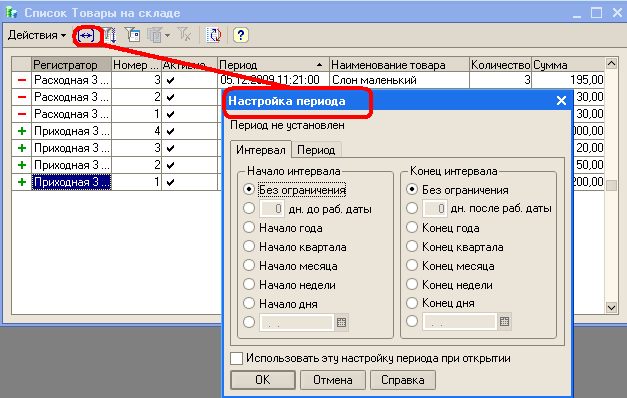The image size is (627, 398).
Task: Click minus icon of first Расходная row
Action: click(x=22, y=80)
